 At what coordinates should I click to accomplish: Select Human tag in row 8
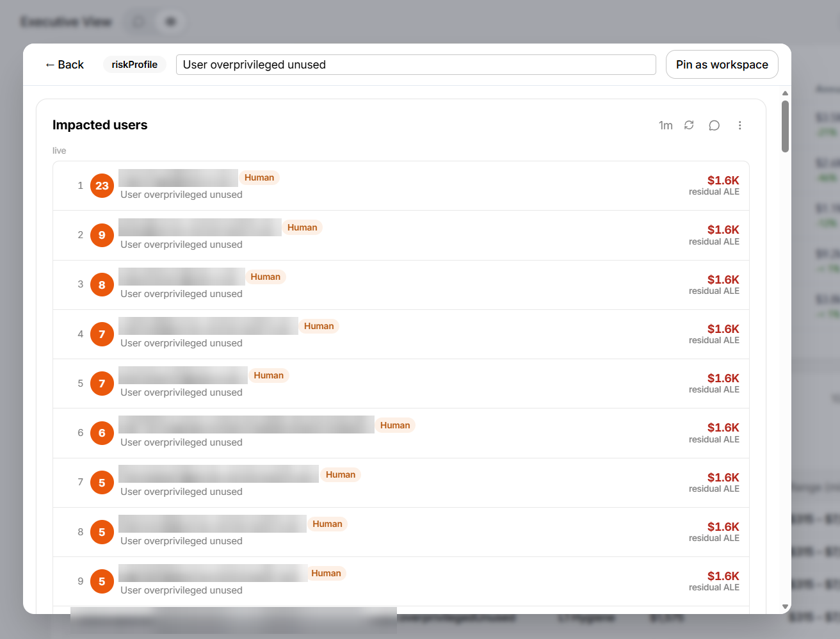[x=327, y=524]
